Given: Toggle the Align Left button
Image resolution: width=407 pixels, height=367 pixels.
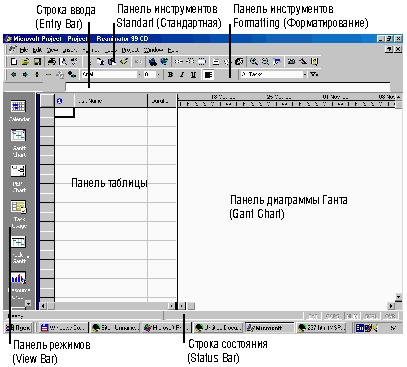Looking at the screenshot, I should [209, 75].
